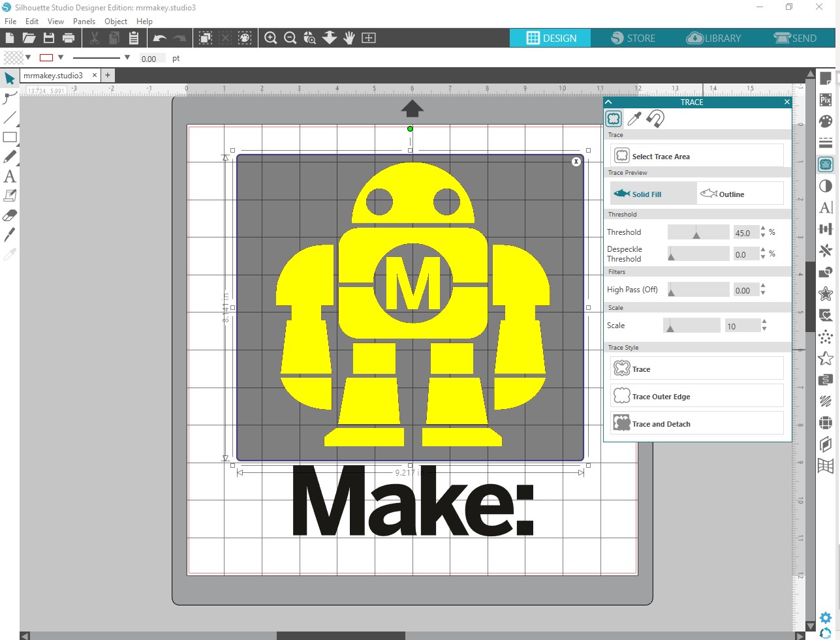Click Trace and Detach button
Image resolution: width=840 pixels, height=640 pixels.
point(697,423)
